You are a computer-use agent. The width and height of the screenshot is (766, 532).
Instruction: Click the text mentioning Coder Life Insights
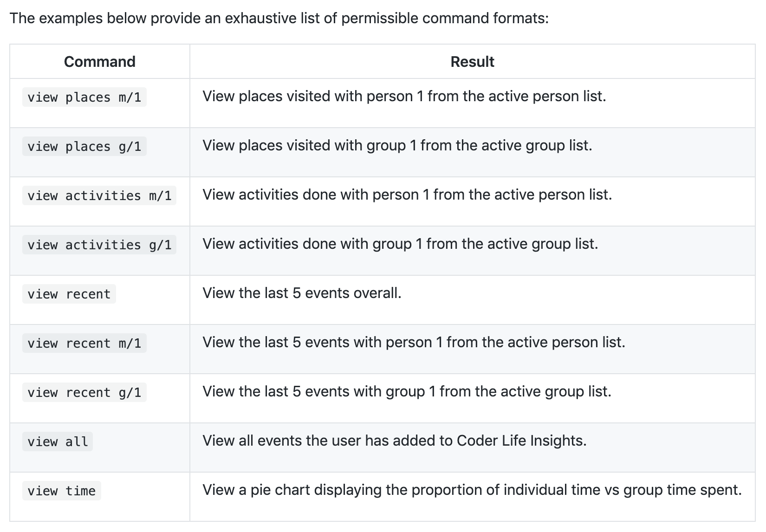tap(395, 441)
